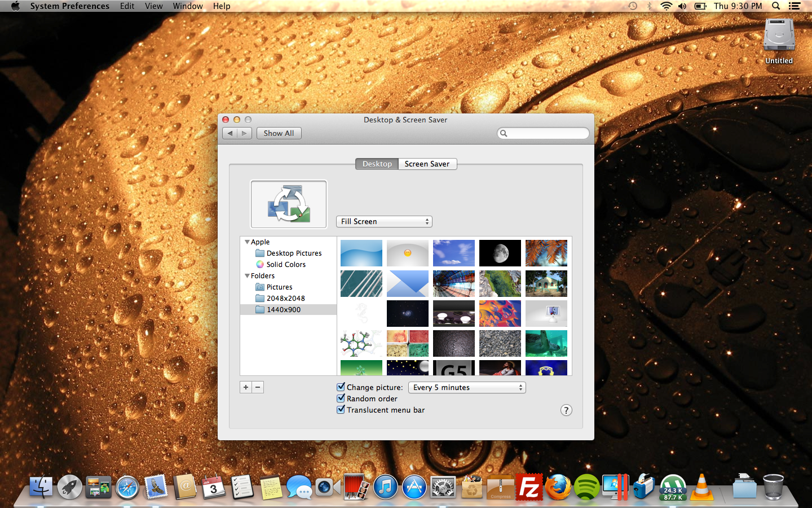Open the Fill Screen dropdown
Screen dimensions: 812x508
pos(384,221)
